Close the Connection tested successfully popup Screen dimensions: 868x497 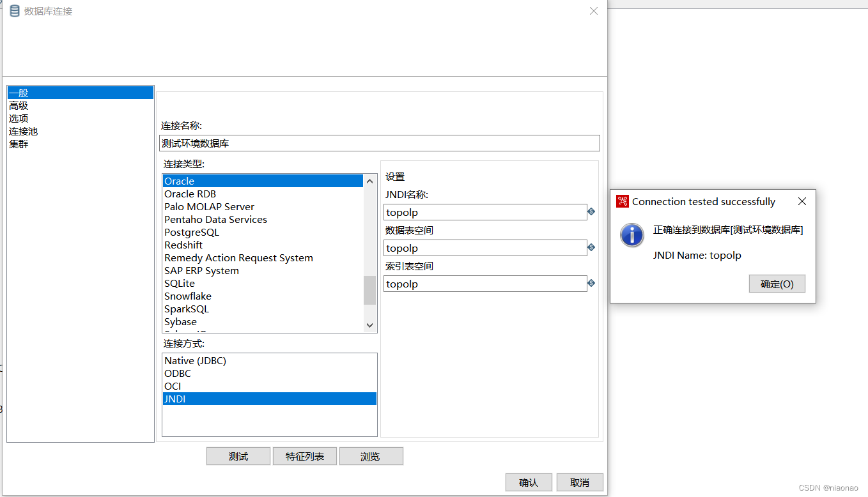(802, 201)
